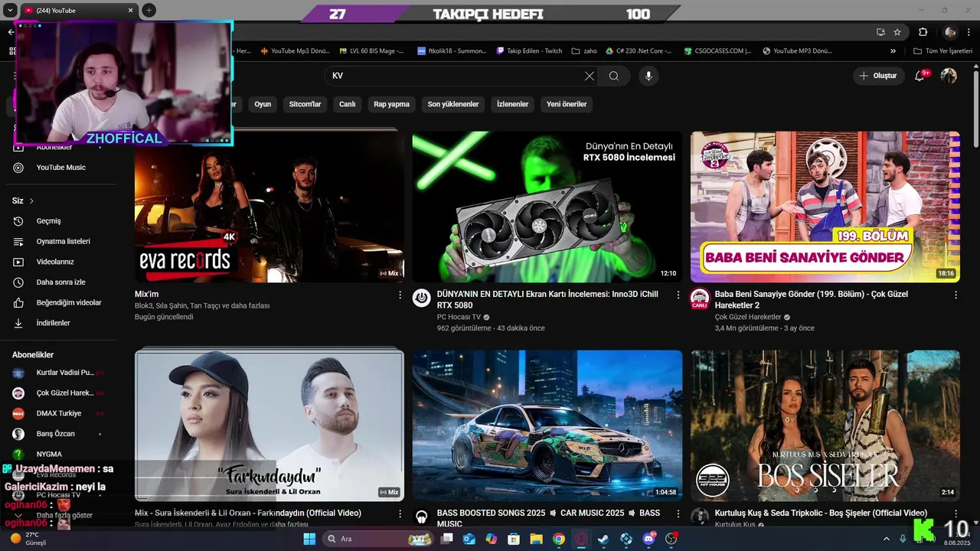Image resolution: width=980 pixels, height=551 pixels.
Task: Open the Bass Boosted car thumbnail
Action: tap(547, 425)
